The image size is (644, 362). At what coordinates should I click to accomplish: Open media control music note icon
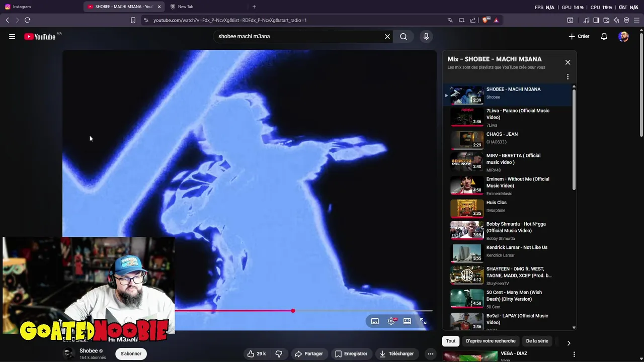tap(586, 20)
